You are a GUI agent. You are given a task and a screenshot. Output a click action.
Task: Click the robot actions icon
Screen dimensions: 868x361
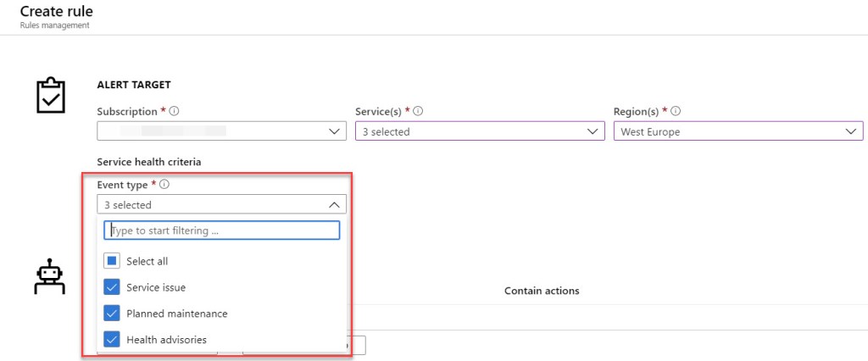tap(50, 278)
